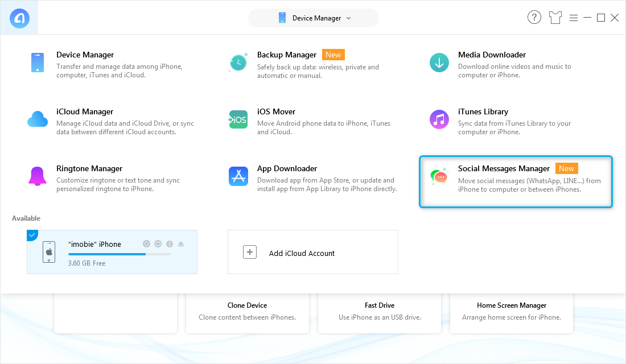
Task: Open the hamburger menu in the title bar
Action: pyautogui.click(x=573, y=18)
